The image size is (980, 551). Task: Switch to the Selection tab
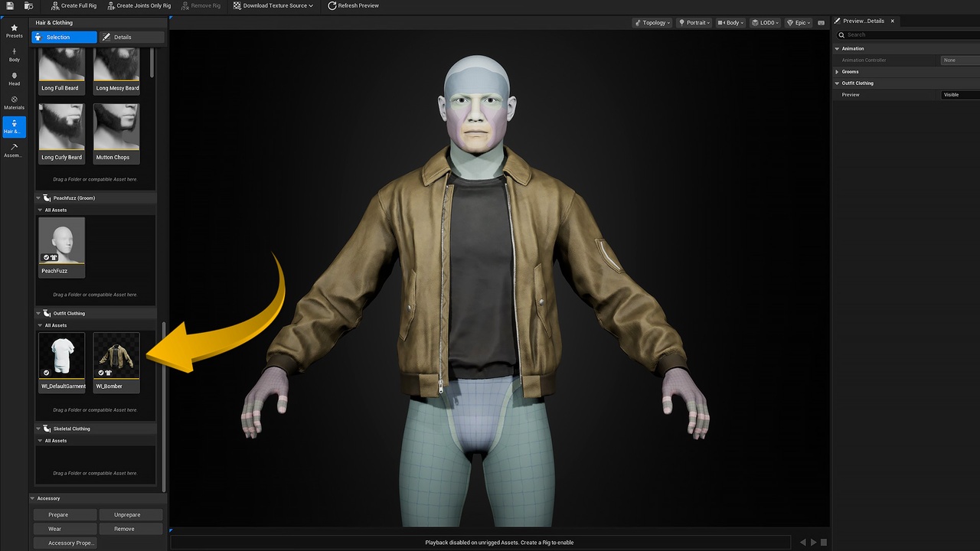[x=64, y=37]
